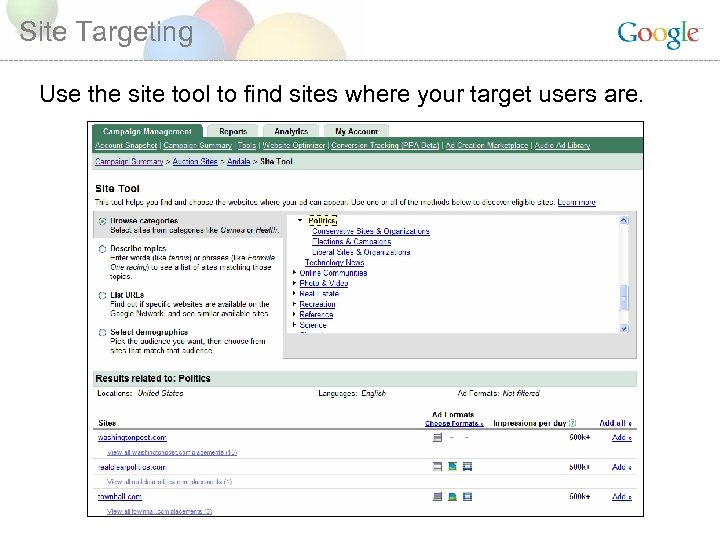Screen dimensions: 720x540
Task: Open Website Optimizer submenu link
Action: pos(294,145)
